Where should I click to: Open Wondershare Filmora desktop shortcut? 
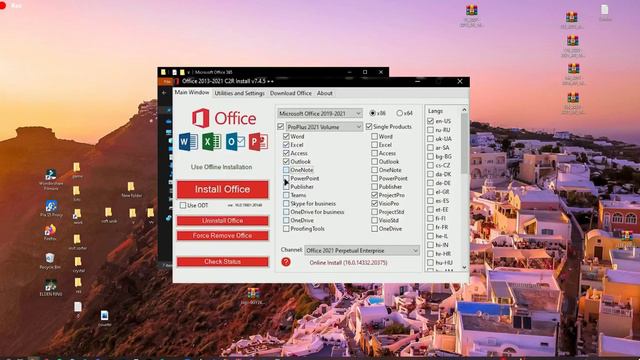[51, 180]
